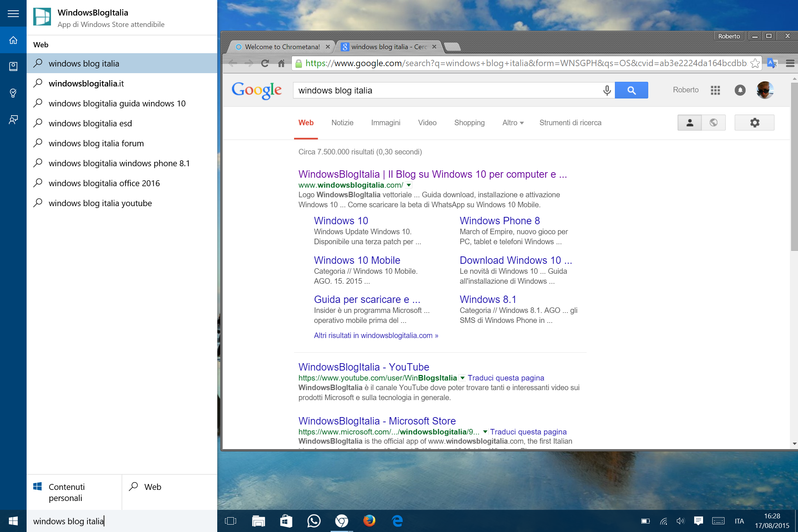Screen dimensions: 798x532
Task: Select suggestion windows blogitalia office 2016
Action: (x=122, y=183)
